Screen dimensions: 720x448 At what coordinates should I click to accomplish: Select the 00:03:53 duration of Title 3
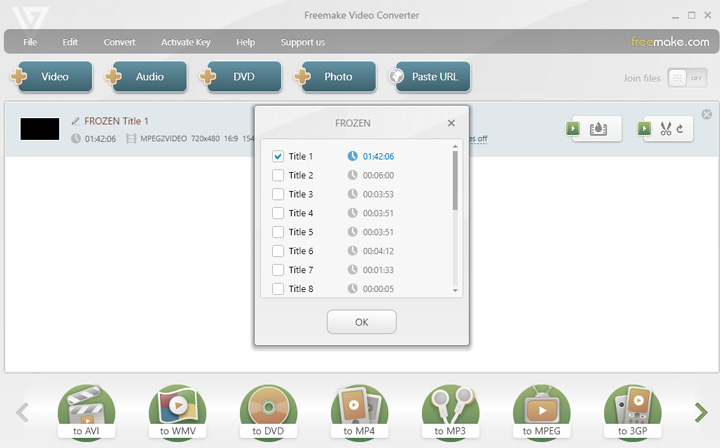(x=378, y=194)
